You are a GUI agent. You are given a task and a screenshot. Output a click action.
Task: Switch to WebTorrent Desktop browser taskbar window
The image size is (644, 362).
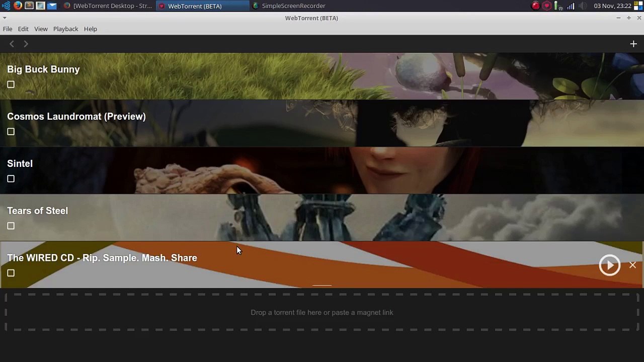(108, 6)
